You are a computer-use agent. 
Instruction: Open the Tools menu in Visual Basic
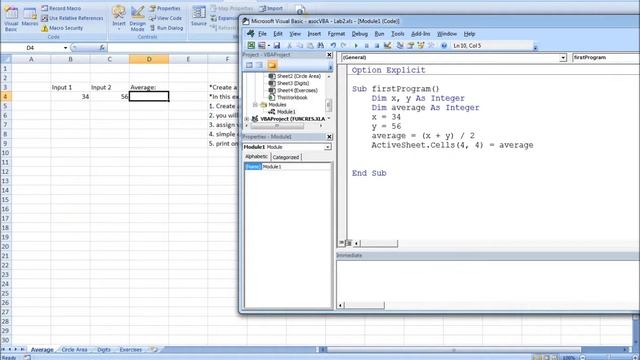coord(398,34)
